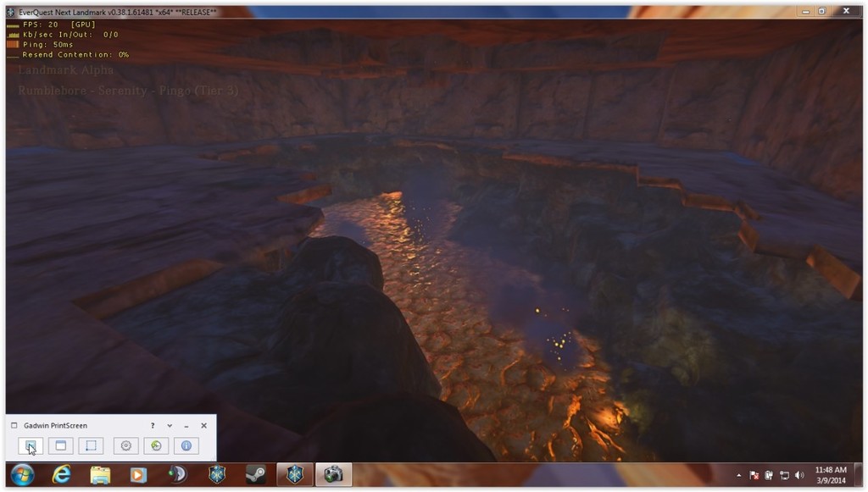
Task: Click Show Desktop strip at taskbar end
Action: pos(859,475)
